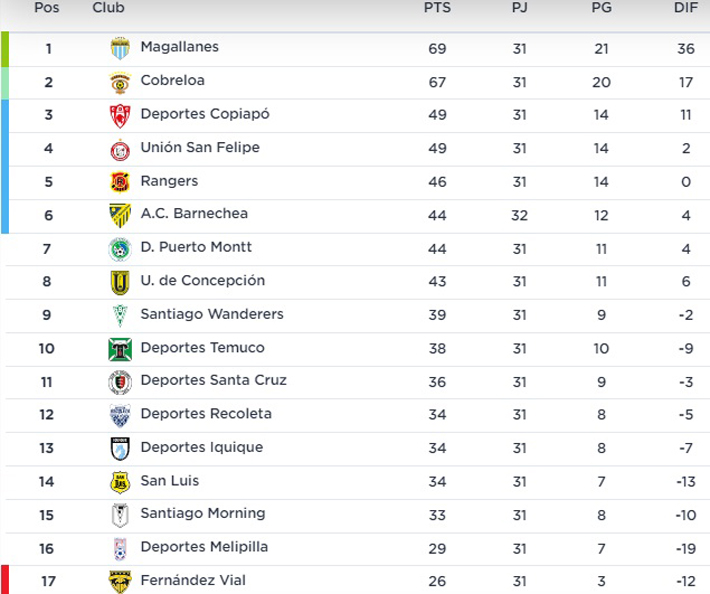Image resolution: width=710 pixels, height=594 pixels.
Task: Select the Unión San Felipe crest
Action: pos(120,149)
